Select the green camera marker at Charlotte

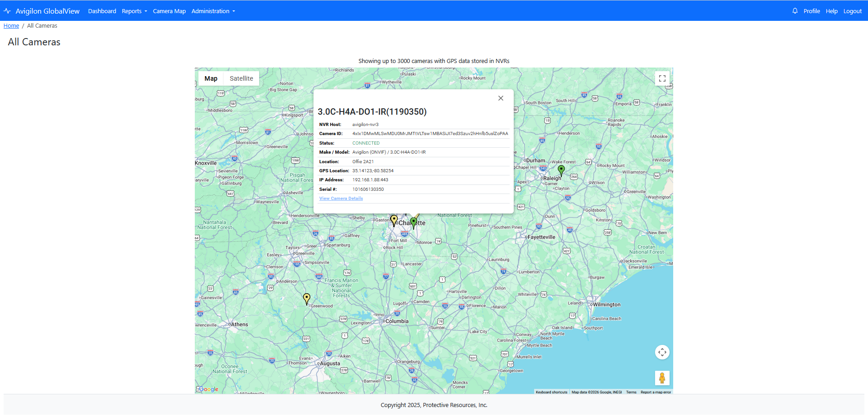(414, 223)
